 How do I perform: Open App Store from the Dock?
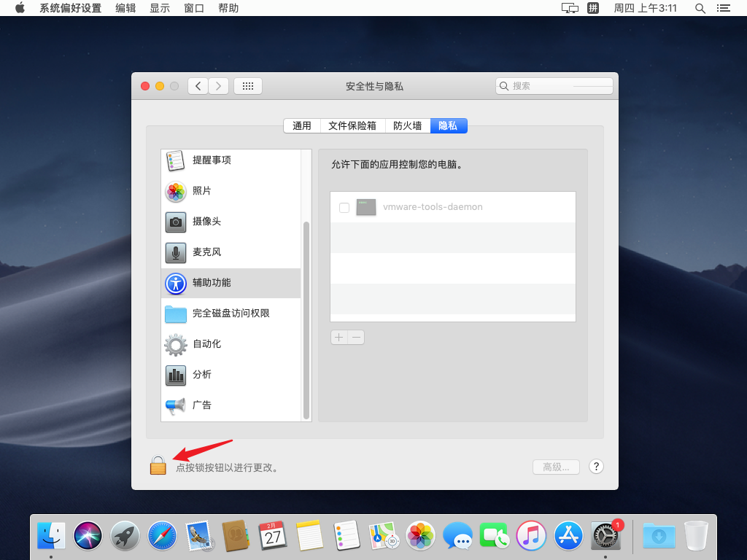568,536
